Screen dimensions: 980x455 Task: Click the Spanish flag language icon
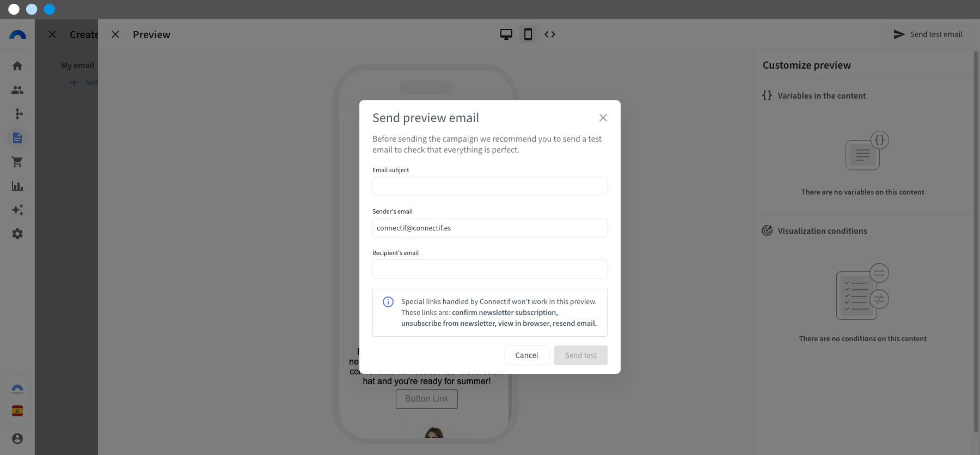pyautogui.click(x=17, y=411)
